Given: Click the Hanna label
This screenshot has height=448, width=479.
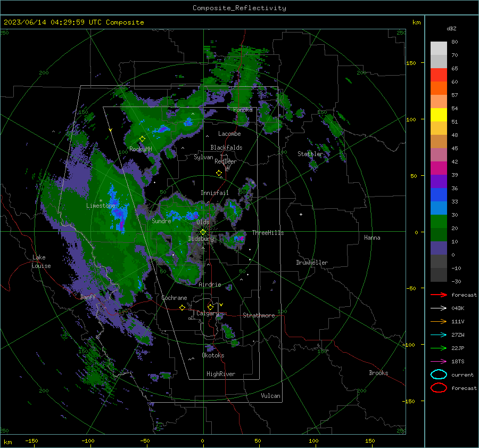Looking at the screenshot, I should click(372, 238).
